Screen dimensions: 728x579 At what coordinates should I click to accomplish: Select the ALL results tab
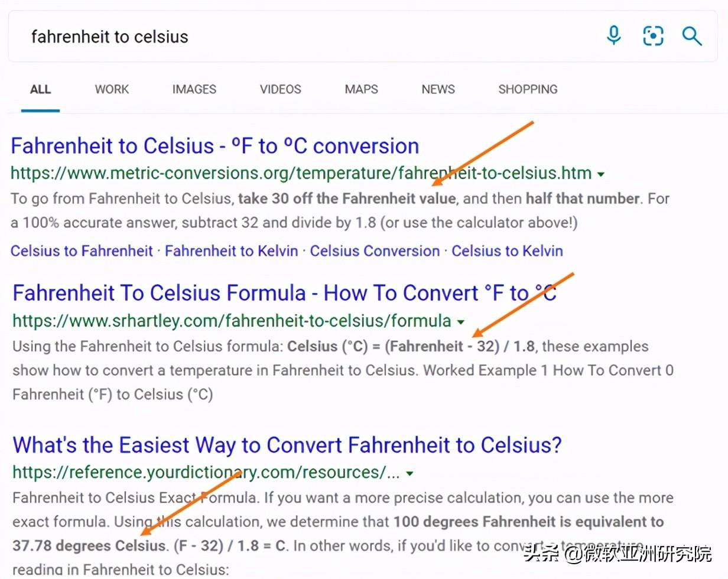40,89
